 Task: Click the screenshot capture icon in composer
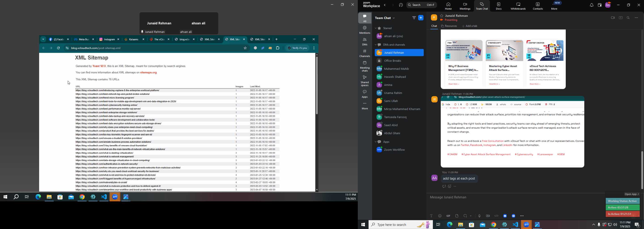[x=465, y=216]
